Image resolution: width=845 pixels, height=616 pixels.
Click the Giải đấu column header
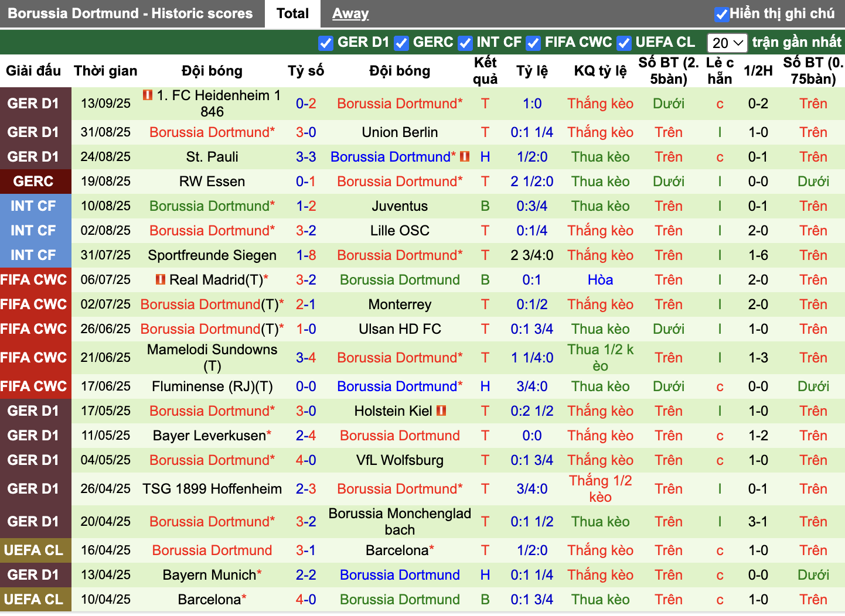pos(33,71)
